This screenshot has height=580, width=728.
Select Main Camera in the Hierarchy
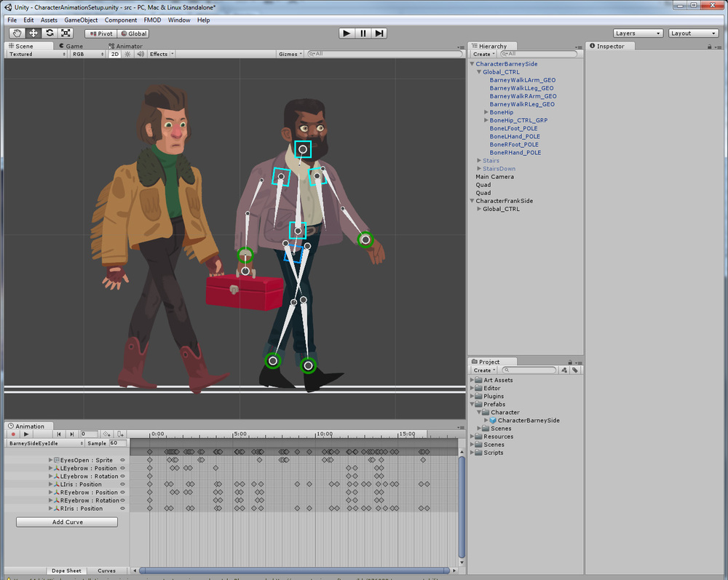[x=494, y=177]
